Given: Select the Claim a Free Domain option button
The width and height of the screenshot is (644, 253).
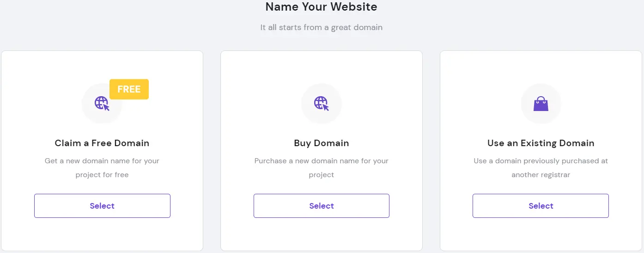Looking at the screenshot, I should pyautogui.click(x=102, y=206).
